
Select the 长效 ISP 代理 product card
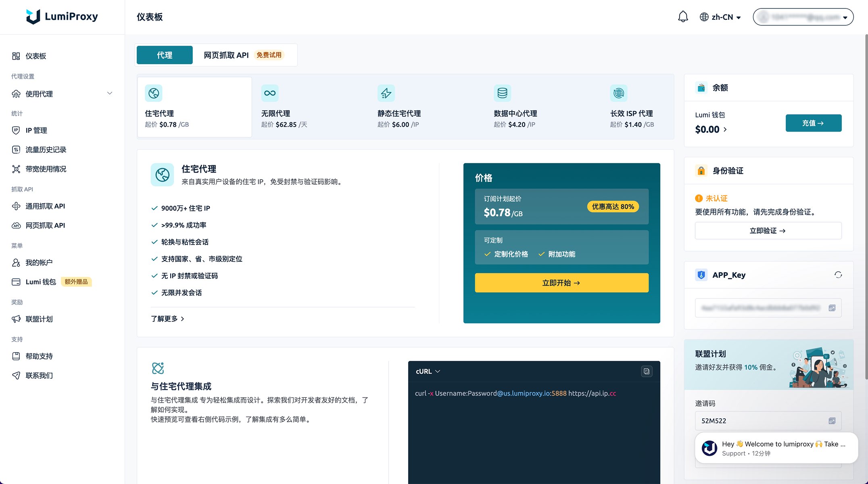637,107
